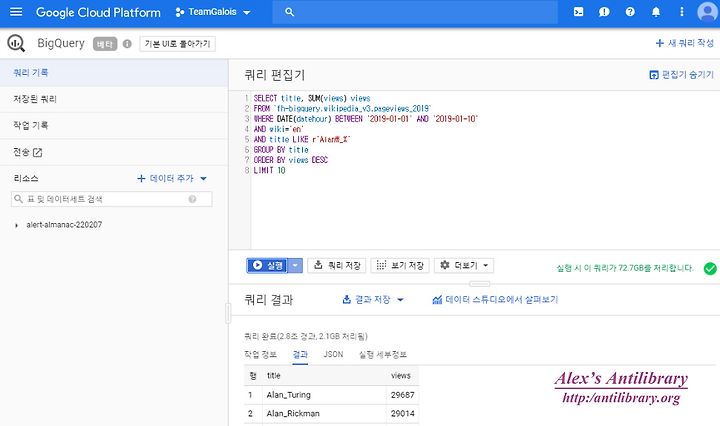
Task: Click the BigQuery logo icon
Action: (x=16, y=44)
